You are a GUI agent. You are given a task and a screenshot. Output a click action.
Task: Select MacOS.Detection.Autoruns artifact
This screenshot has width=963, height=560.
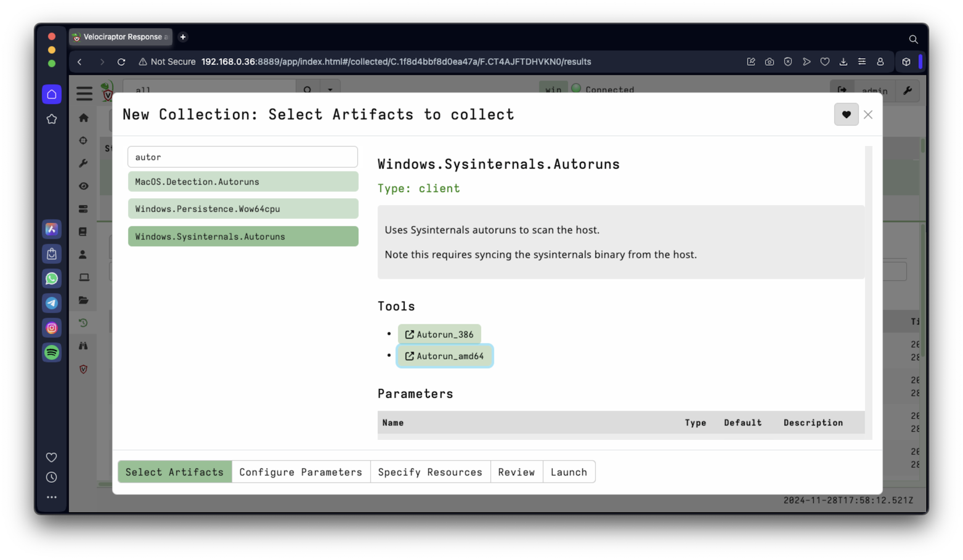pyautogui.click(x=243, y=182)
